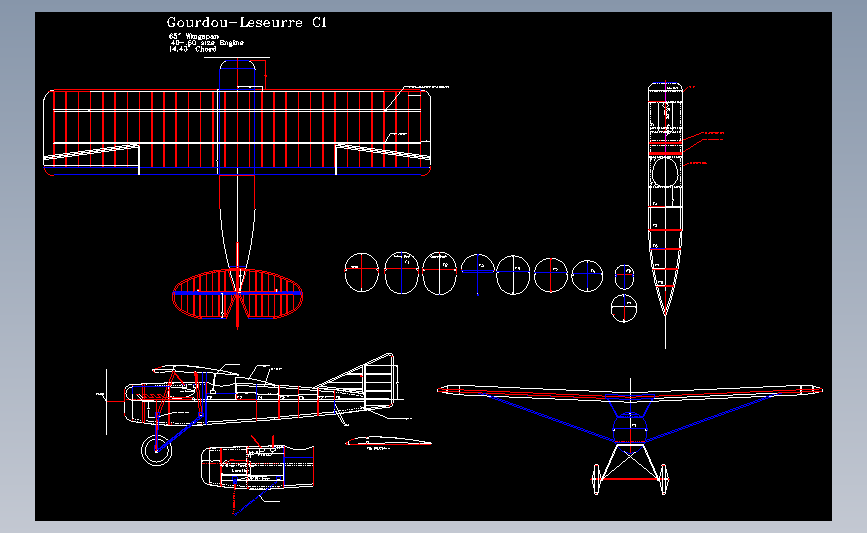Viewport: 867px width, 533px height.
Task: Select the airfoil rib section drawing
Action: pos(388,441)
